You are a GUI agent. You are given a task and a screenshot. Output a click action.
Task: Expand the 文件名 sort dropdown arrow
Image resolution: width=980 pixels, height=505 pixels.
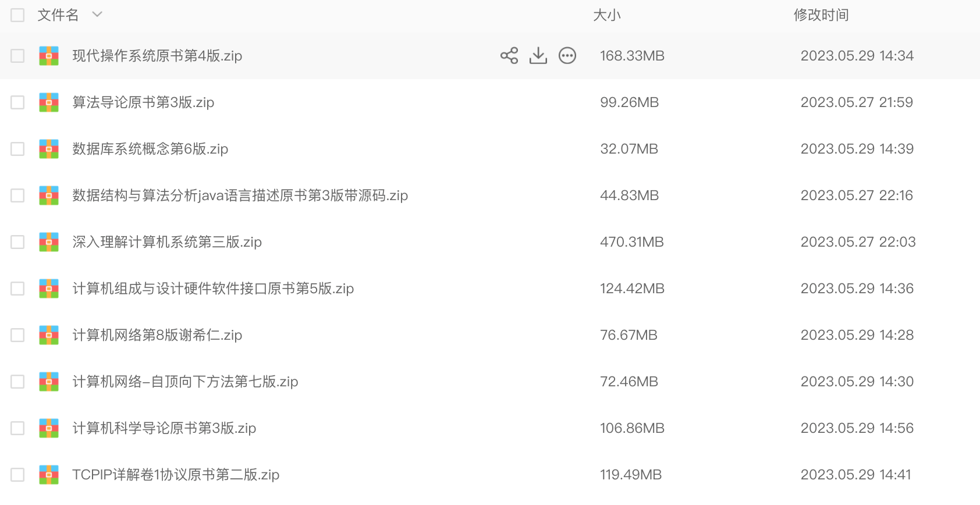(x=97, y=15)
